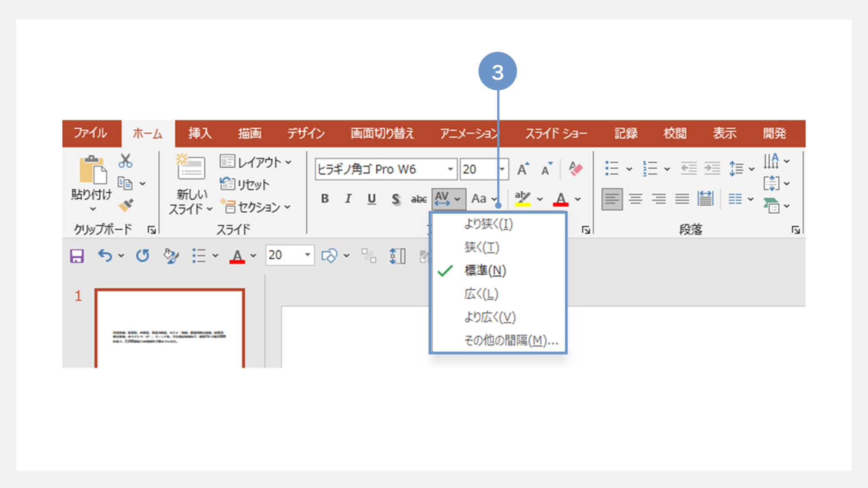This screenshot has height=488, width=868.
Task: Open the クリップボード dialog launcher
Action: click(152, 230)
